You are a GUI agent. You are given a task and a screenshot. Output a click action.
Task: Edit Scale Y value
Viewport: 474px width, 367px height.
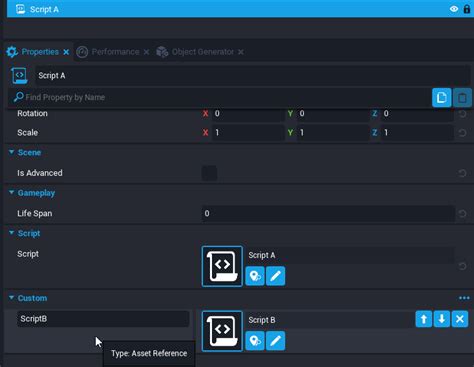[x=333, y=133]
